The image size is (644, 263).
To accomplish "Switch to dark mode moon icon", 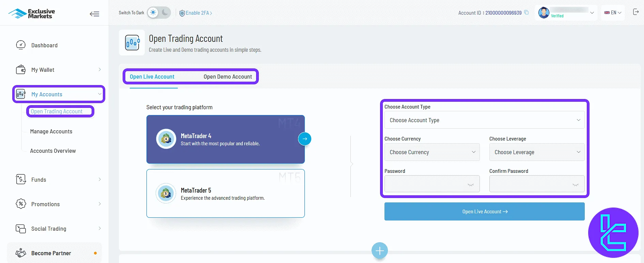I will (x=165, y=13).
